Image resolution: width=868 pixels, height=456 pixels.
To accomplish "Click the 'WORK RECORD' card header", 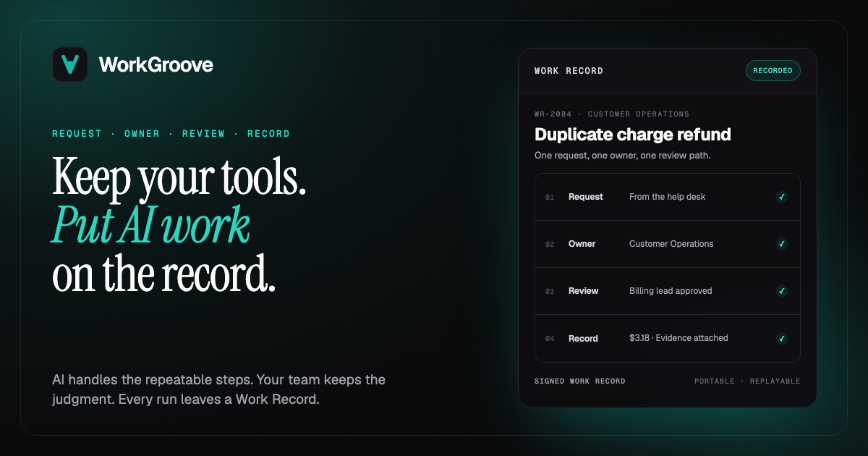I will tap(569, 71).
